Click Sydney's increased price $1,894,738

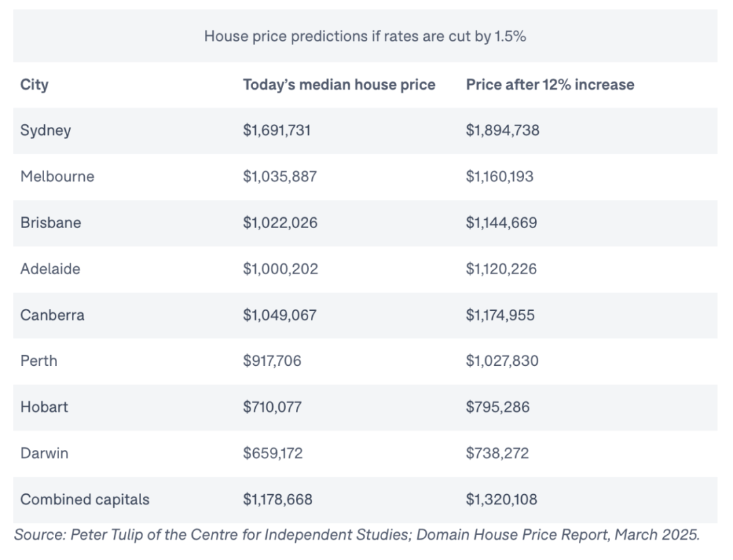click(502, 130)
